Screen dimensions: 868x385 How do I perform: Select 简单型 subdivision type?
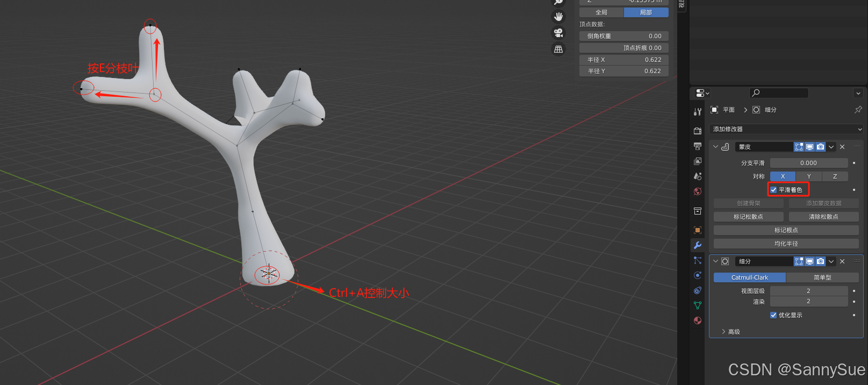pyautogui.click(x=822, y=277)
